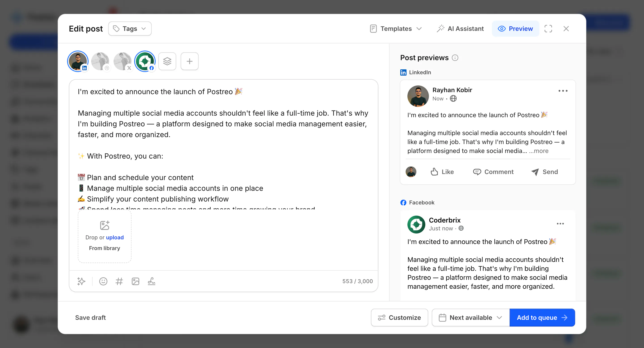Viewport: 644px width, 348px height.
Task: Close the Edit post dialog
Action: pos(566,29)
